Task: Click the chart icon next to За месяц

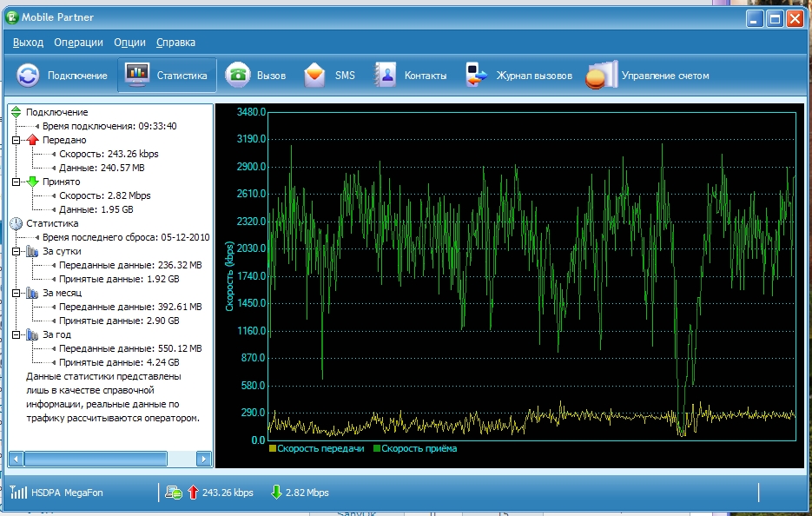Action: 32,294
